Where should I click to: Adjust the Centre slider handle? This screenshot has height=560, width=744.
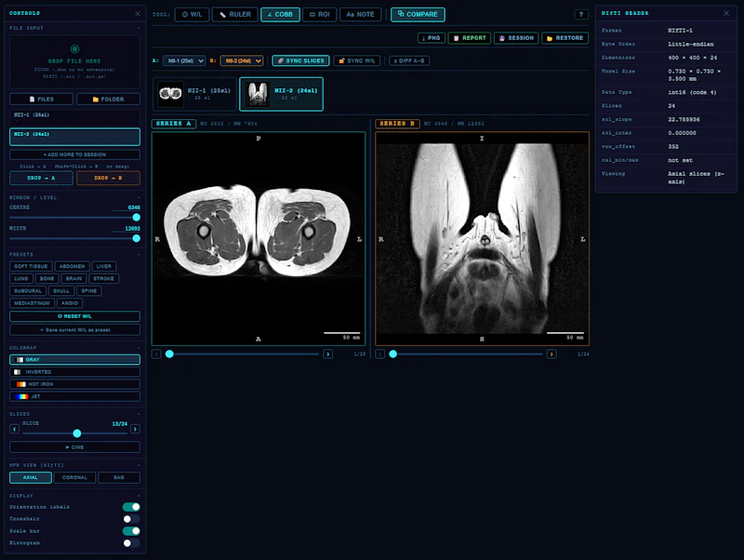[136, 218]
